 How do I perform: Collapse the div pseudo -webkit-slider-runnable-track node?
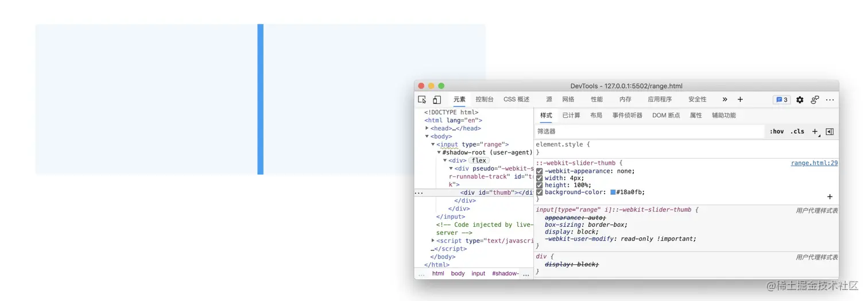coord(451,169)
